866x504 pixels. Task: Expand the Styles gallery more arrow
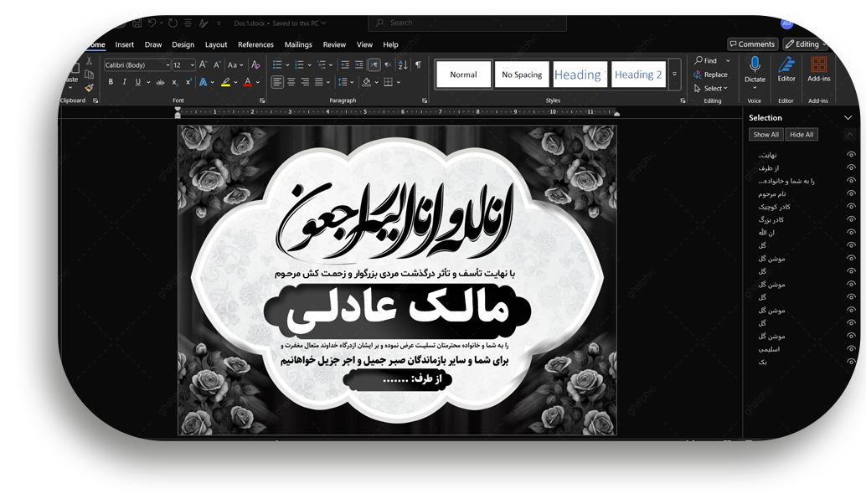click(674, 75)
